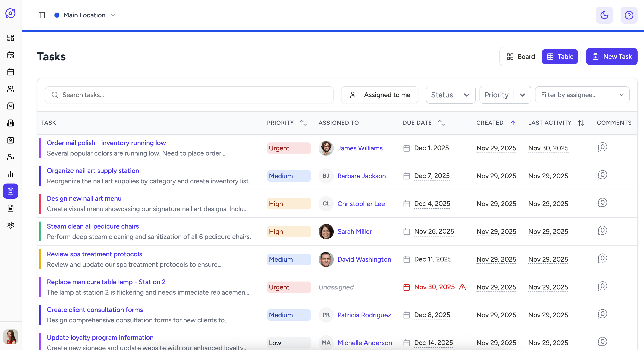Open the documents icon below Tasks
The height and width of the screenshot is (350, 644).
pos(11,208)
